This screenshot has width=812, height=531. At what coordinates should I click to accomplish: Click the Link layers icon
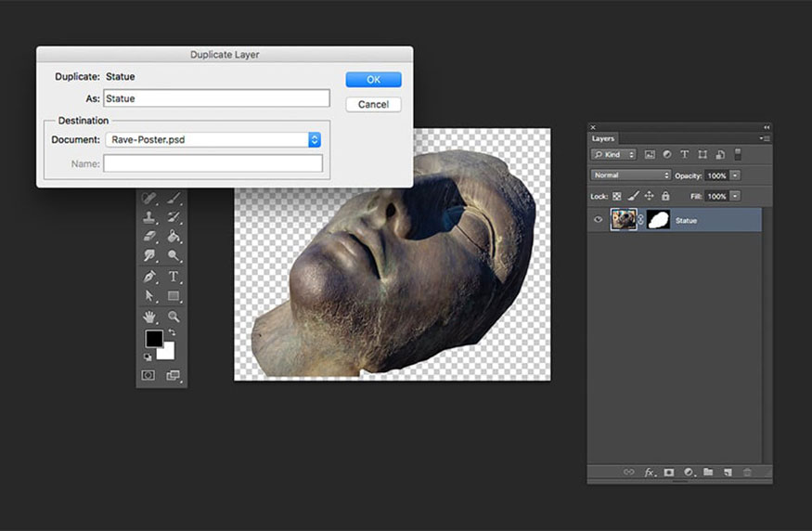pyautogui.click(x=628, y=472)
